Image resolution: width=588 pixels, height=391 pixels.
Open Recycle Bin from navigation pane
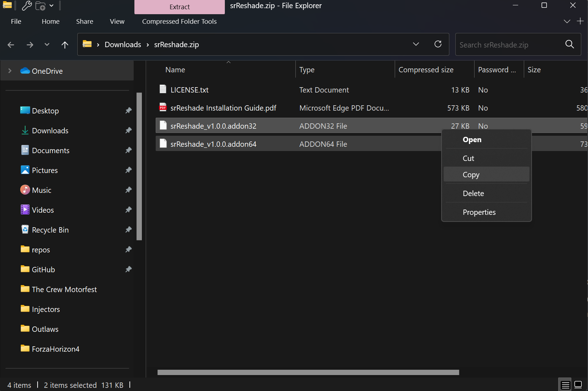(45, 230)
